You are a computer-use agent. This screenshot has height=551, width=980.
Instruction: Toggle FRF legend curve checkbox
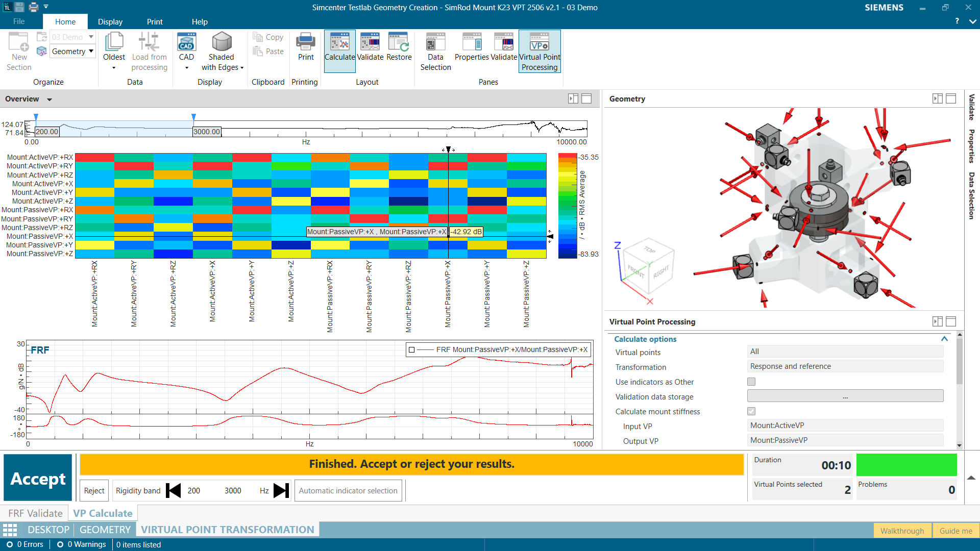point(412,350)
